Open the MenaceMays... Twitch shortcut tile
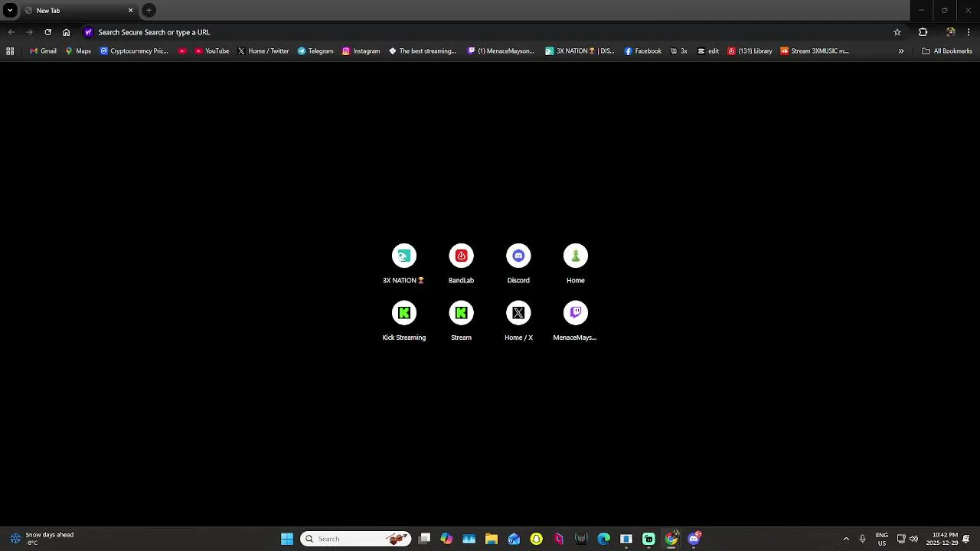Viewport: 980px width, 551px height. coord(576,321)
